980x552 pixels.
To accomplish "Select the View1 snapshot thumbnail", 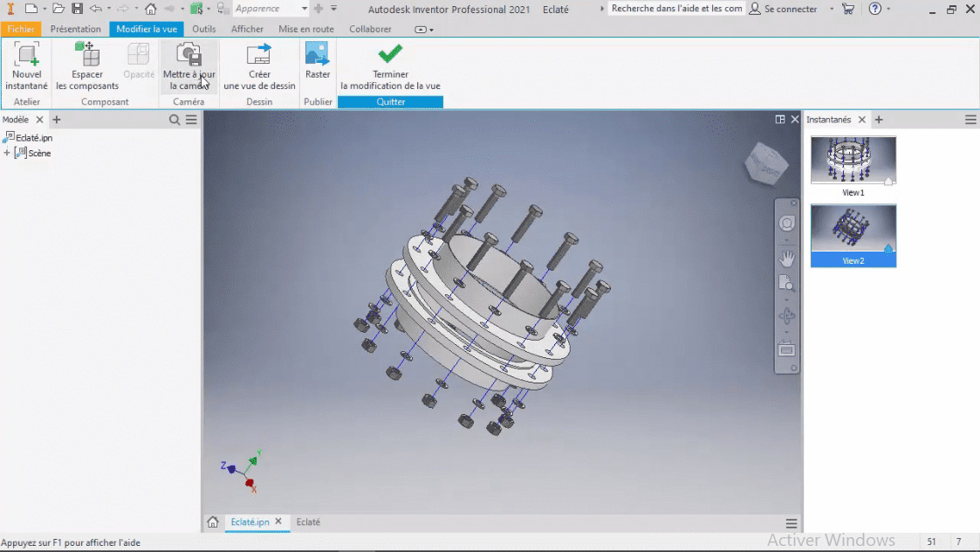I will [853, 161].
